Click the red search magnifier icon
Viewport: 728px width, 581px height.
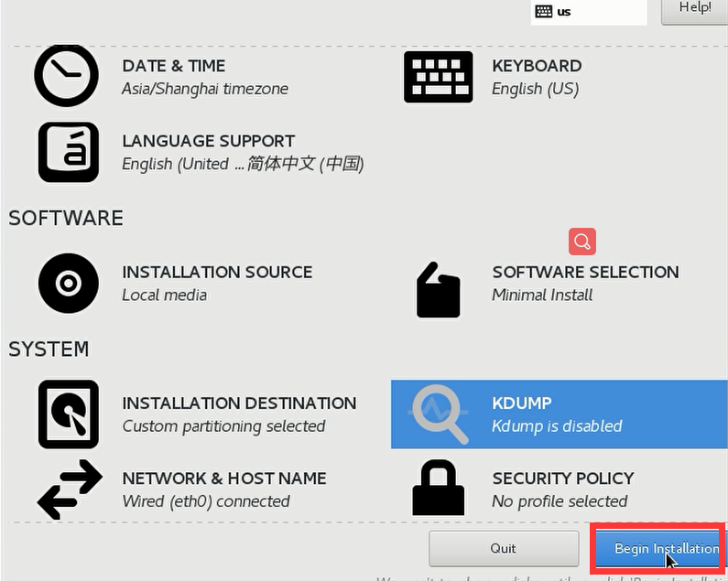coord(582,242)
